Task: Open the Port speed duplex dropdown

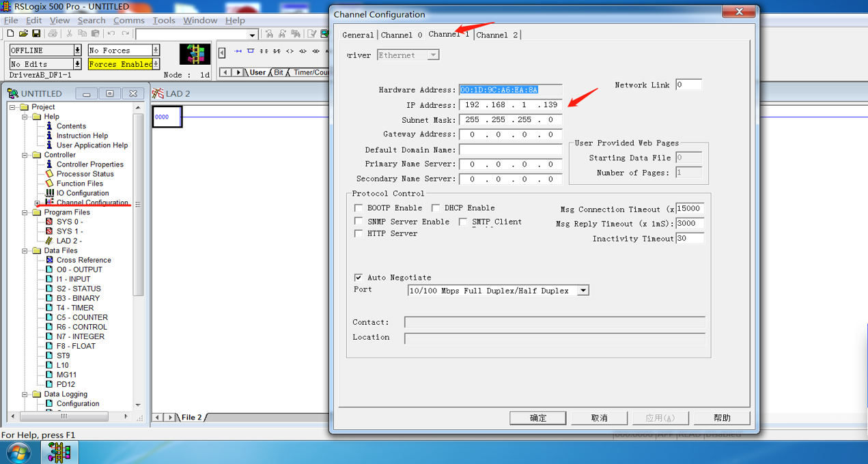Action: coord(583,291)
